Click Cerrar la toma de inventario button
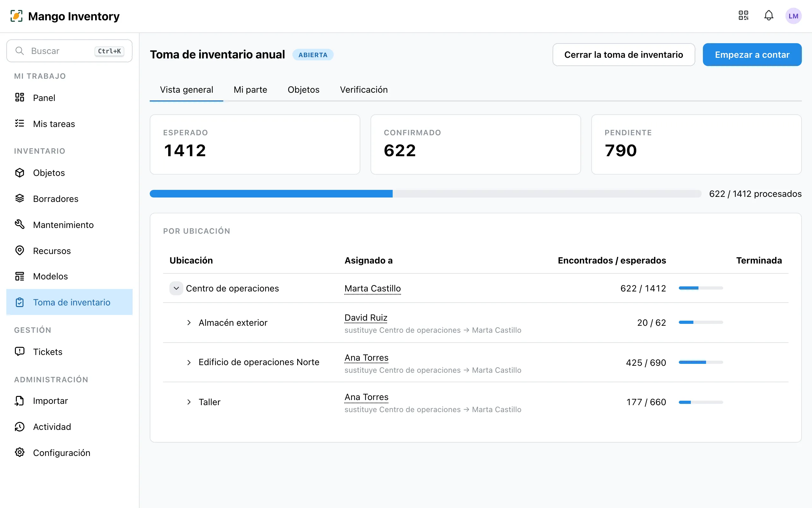 point(623,54)
